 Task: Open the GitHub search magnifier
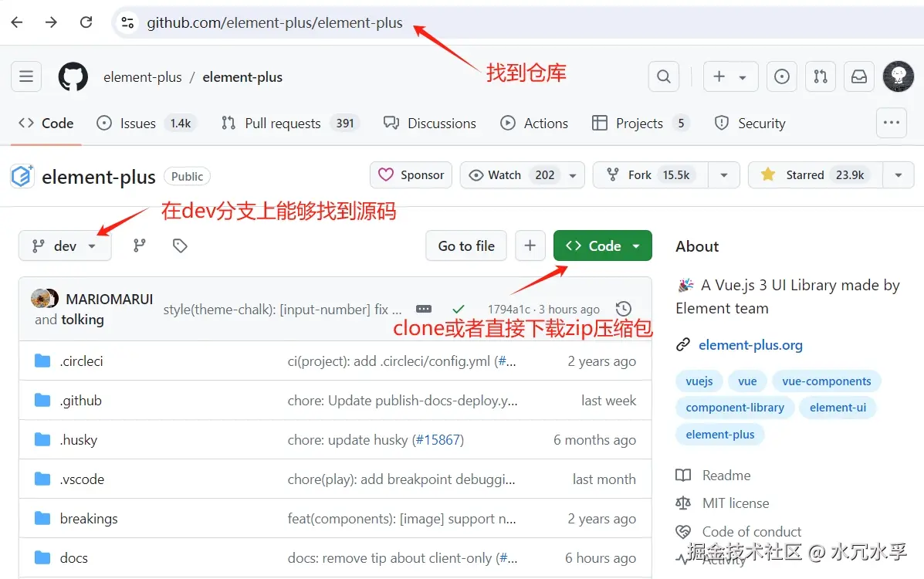664,76
